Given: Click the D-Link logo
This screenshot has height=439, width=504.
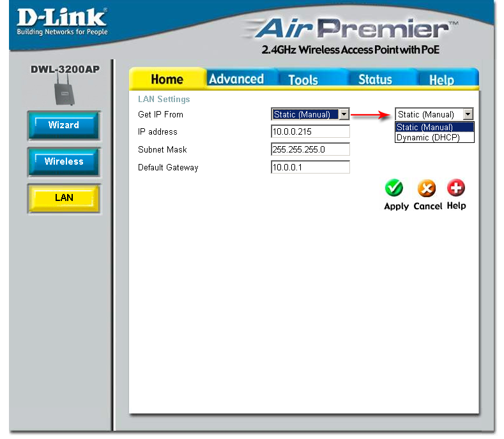Looking at the screenshot, I should [62, 17].
